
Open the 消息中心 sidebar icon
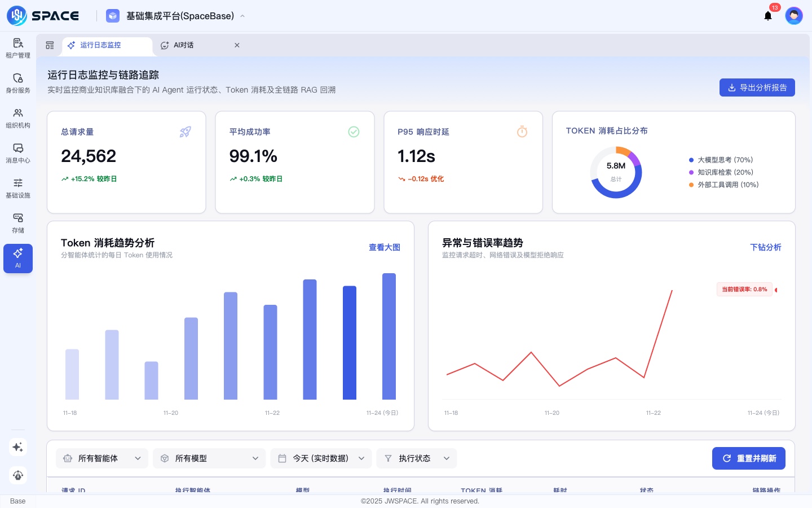click(18, 153)
